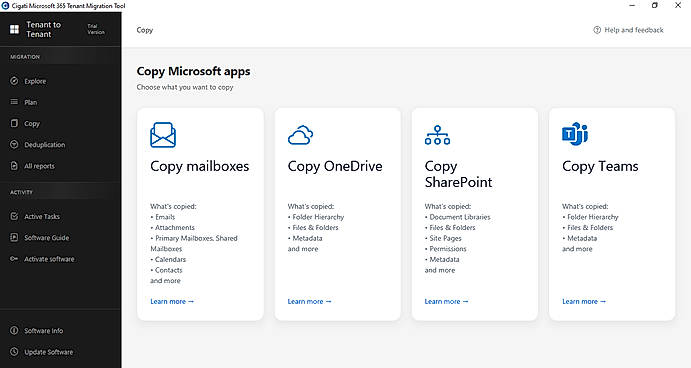The image size is (691, 368).
Task: Click the Plan list icon in sidebar
Action: 14,102
